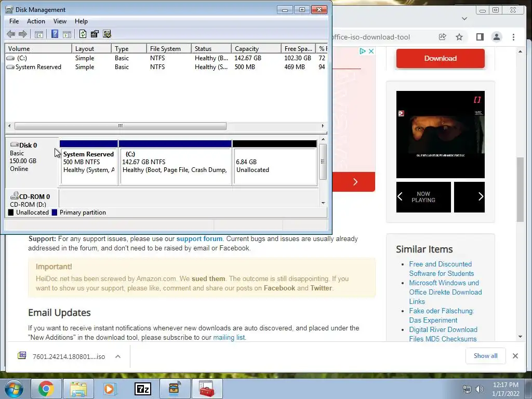Select the (C:) volume row in list
This screenshot has width=532, height=399.
tap(166, 58)
